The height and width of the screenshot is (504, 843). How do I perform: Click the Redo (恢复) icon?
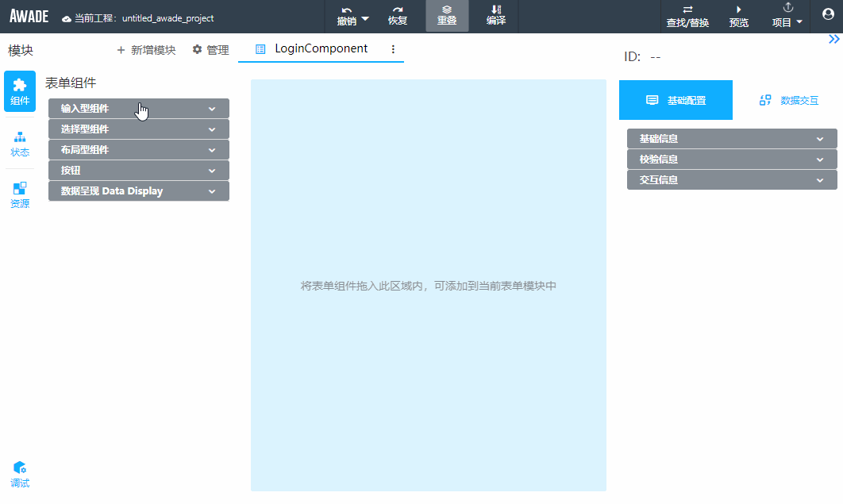[398, 10]
